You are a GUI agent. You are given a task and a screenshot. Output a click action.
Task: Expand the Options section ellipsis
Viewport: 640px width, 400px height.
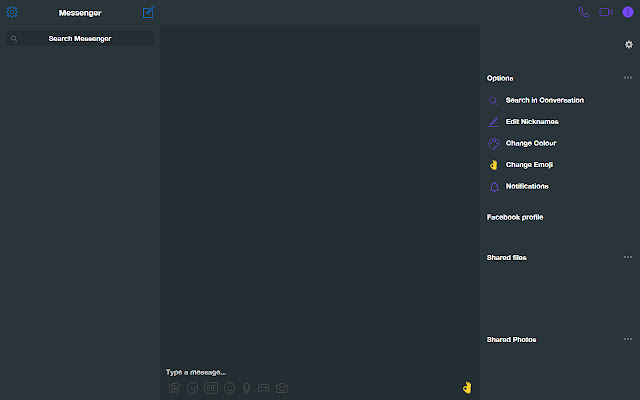coord(628,78)
